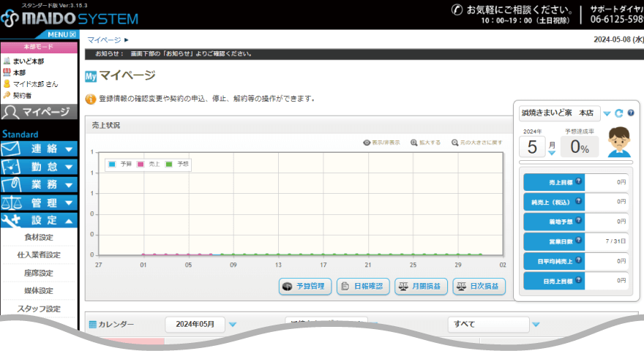The image size is (644, 351).
Task: Toggle chart visibility with 表示/非表示
Action: coord(367,143)
